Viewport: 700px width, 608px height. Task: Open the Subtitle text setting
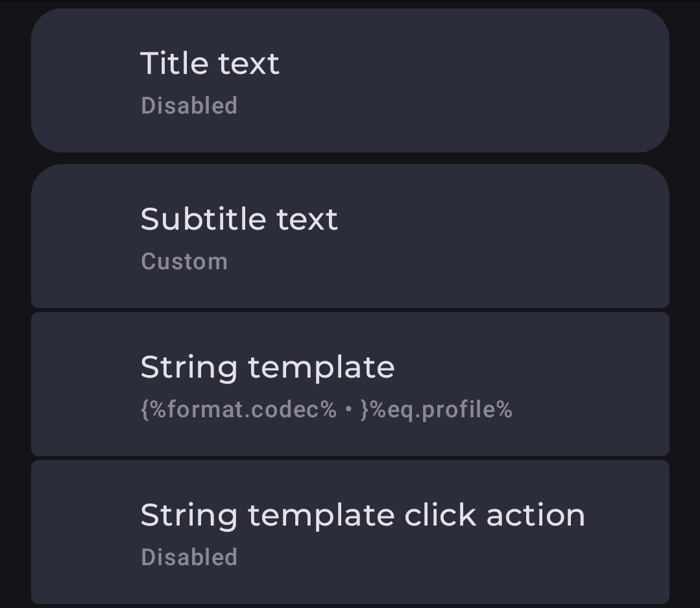(x=350, y=236)
